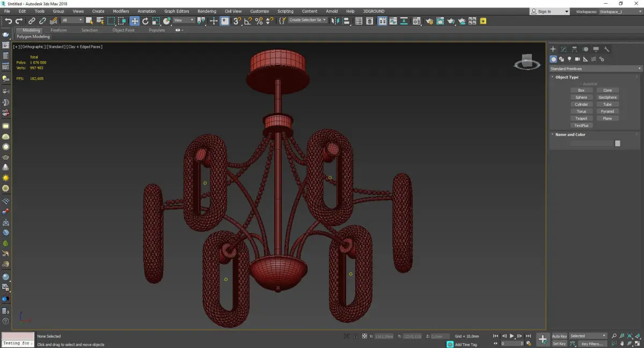Play the animation
The image size is (644, 348).
tap(511, 336)
